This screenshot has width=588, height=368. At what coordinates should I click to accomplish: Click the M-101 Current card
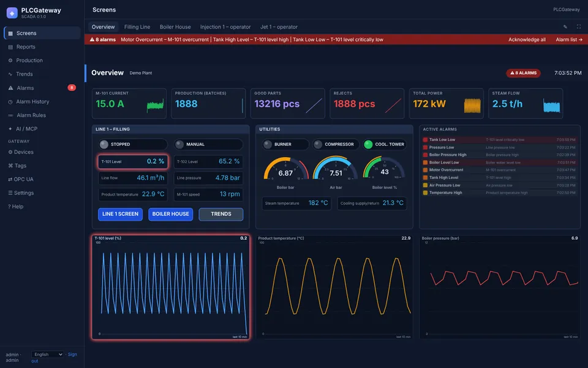(129, 103)
